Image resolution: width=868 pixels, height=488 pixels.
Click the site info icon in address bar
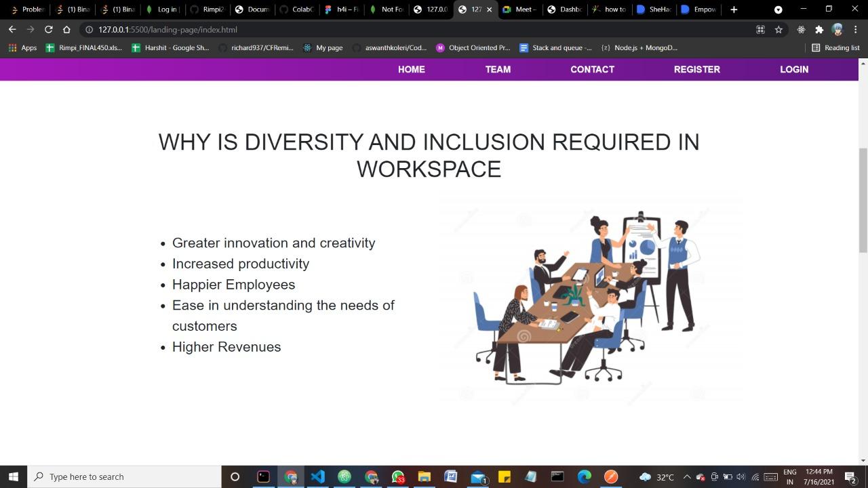pos(89,29)
